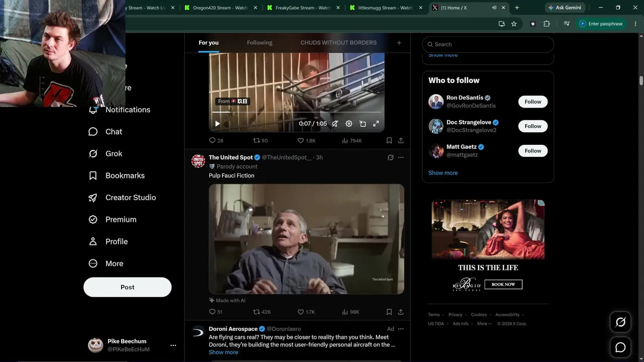The width and height of the screenshot is (644, 362).
Task: Open Chrome extensions puzzle icon
Action: [x=546, y=24]
